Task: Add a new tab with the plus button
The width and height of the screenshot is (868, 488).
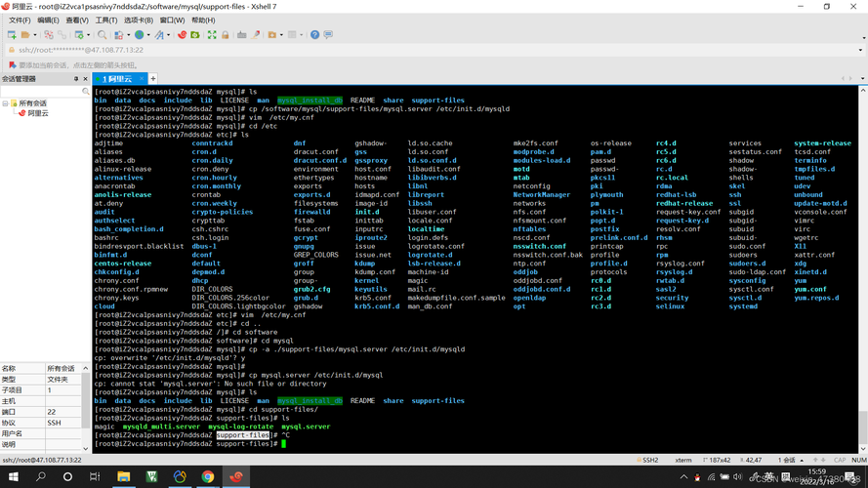Action: [x=153, y=78]
